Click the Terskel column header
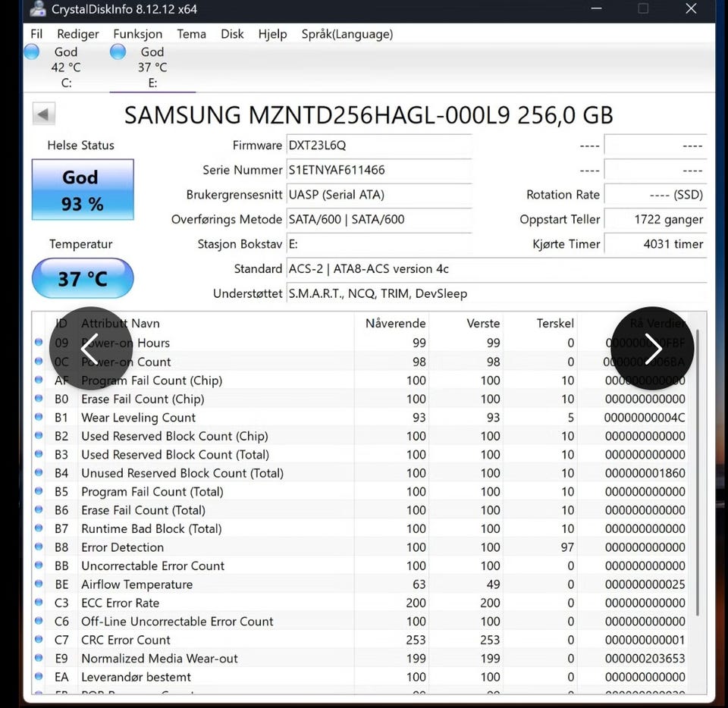728x708 pixels. (x=555, y=324)
